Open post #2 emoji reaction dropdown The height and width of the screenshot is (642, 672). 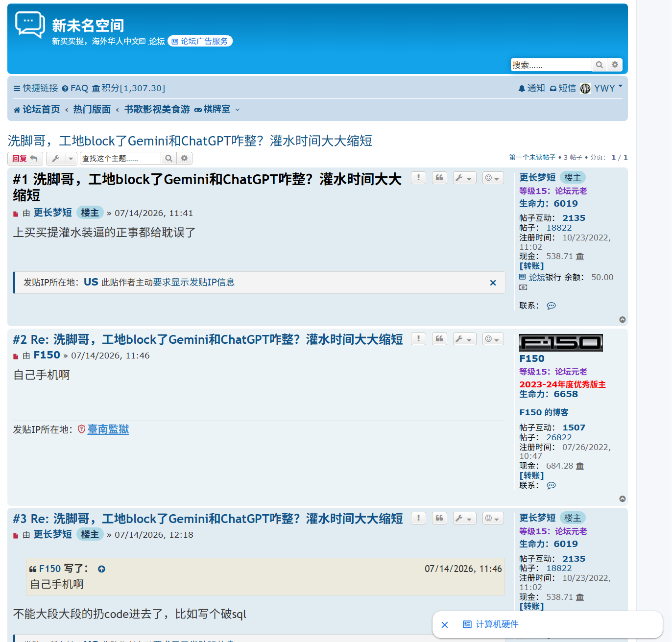pos(493,339)
